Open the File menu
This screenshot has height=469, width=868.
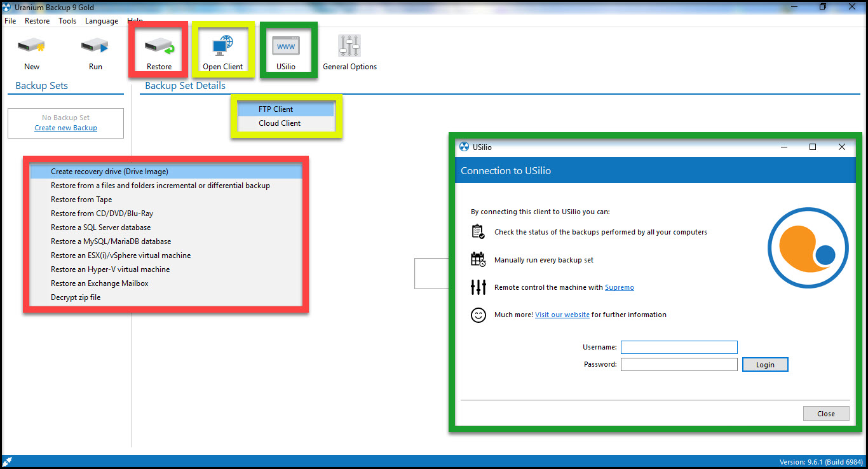(x=10, y=21)
